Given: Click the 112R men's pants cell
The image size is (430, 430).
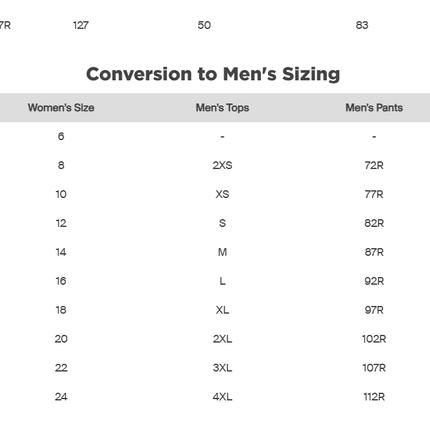Looking at the screenshot, I should 374,397.
